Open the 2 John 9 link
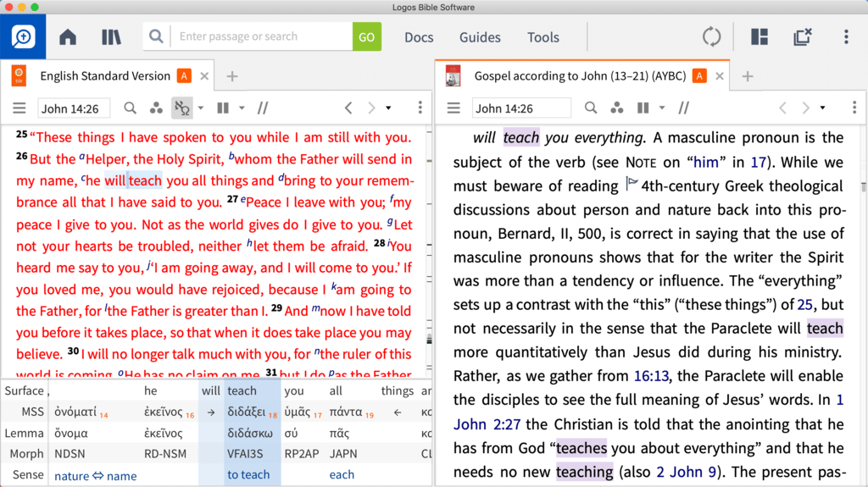The width and height of the screenshot is (868, 487). point(686,472)
